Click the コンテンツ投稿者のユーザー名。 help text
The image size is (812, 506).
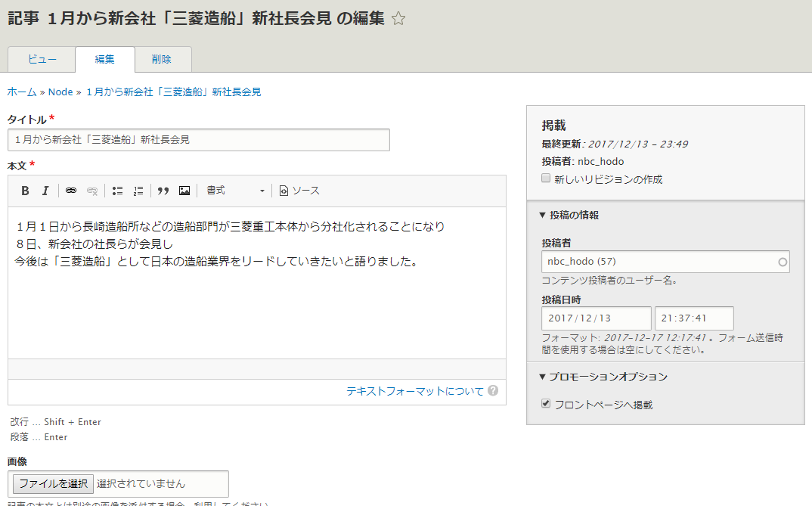point(609,280)
